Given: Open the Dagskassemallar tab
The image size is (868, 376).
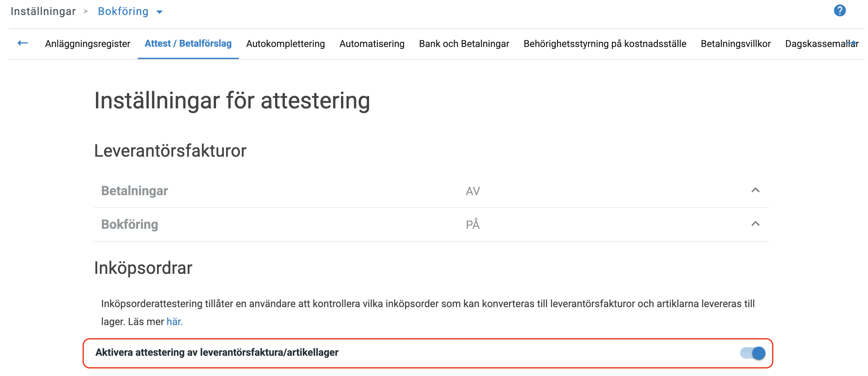Looking at the screenshot, I should point(822,44).
